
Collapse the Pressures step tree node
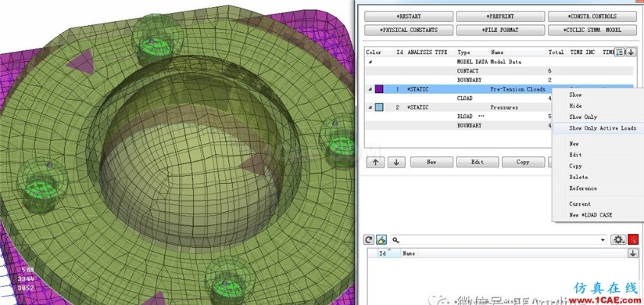370,108
